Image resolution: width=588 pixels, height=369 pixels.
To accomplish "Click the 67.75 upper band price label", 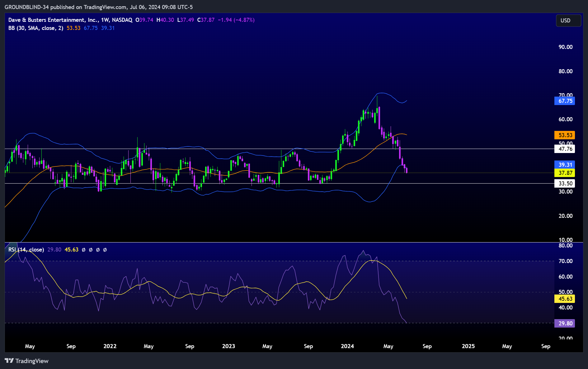I will tap(565, 101).
